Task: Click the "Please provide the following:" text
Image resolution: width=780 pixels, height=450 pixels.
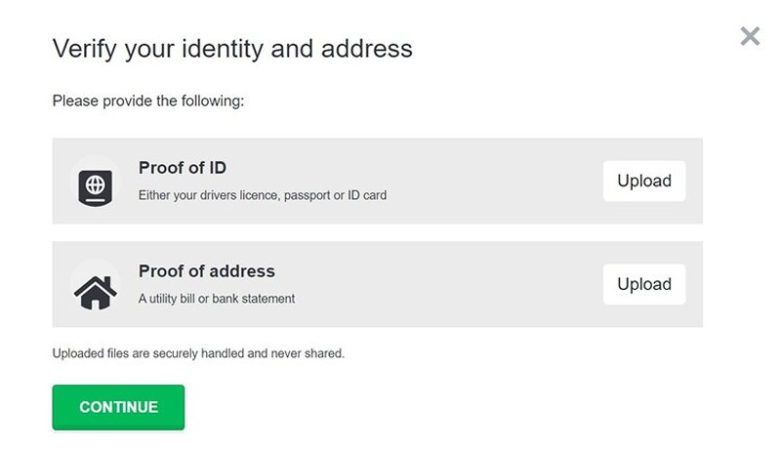Action: [x=148, y=101]
